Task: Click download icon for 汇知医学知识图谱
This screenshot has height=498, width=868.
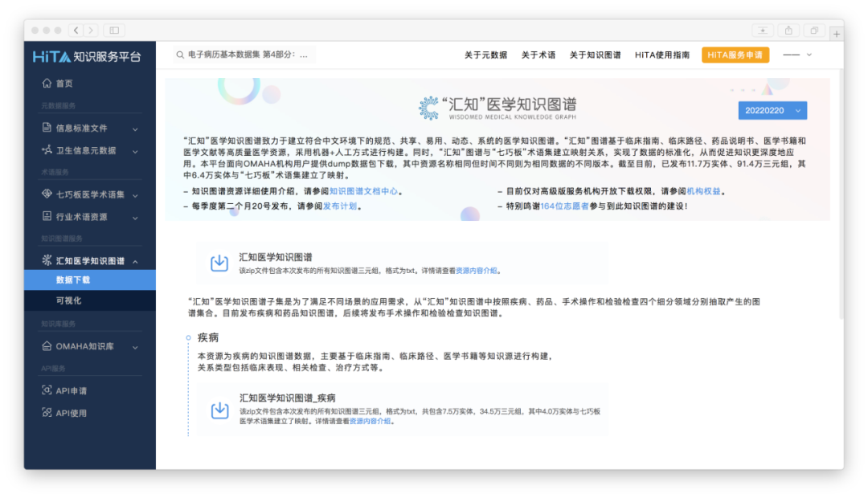Action: tap(219, 263)
